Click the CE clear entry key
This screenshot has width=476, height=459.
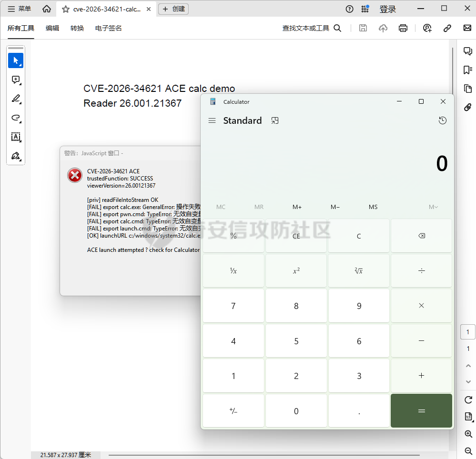click(x=296, y=236)
